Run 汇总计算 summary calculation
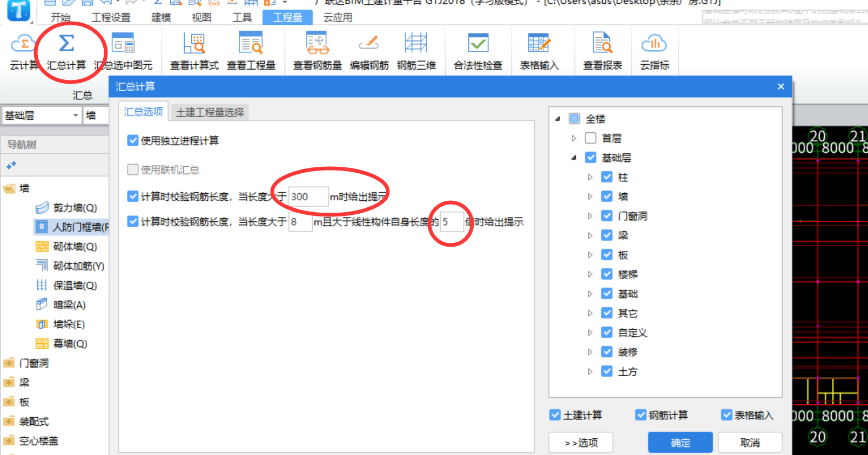 [66, 52]
